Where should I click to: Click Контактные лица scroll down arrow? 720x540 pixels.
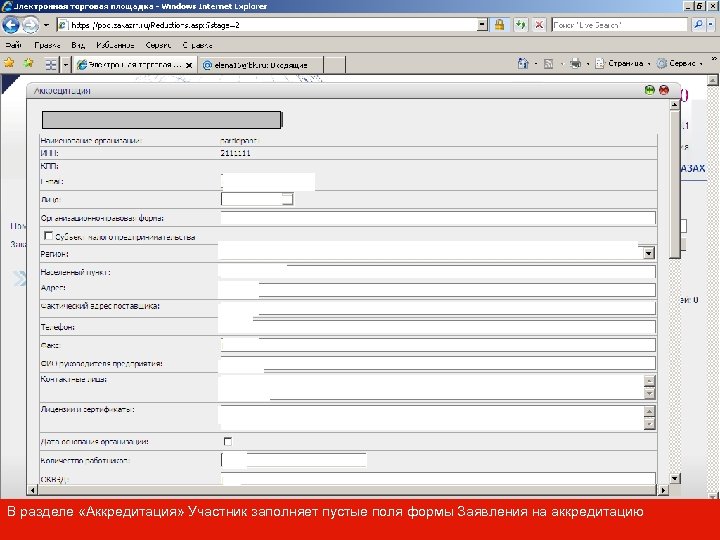[x=649, y=394]
